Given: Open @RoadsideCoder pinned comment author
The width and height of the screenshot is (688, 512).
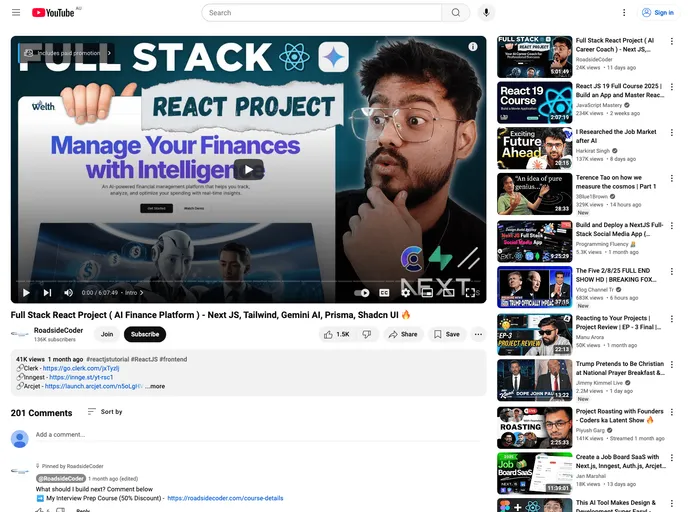Looking at the screenshot, I should tap(61, 479).
